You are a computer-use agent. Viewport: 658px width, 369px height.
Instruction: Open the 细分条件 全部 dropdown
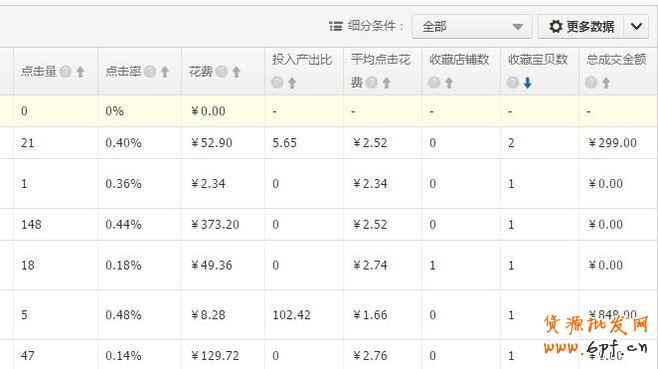(472, 26)
